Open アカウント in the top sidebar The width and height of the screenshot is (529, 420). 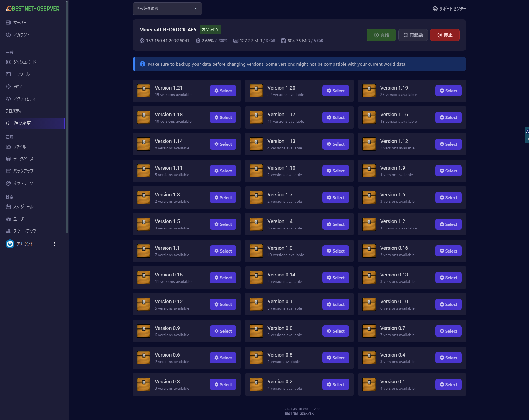click(x=33, y=35)
